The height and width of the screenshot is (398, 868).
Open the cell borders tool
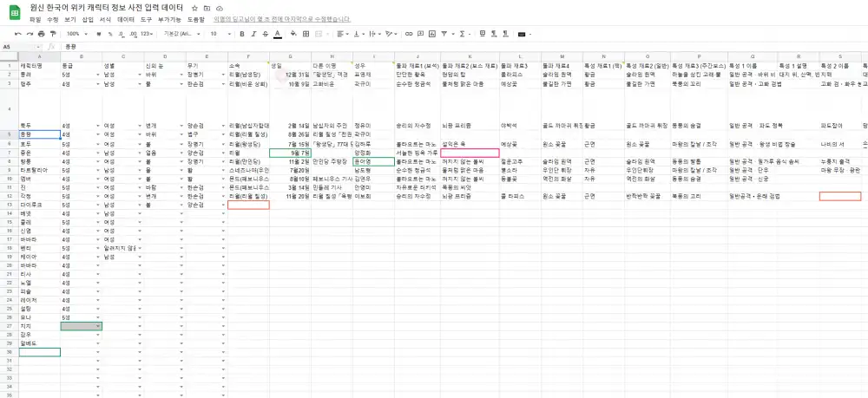tap(306, 34)
